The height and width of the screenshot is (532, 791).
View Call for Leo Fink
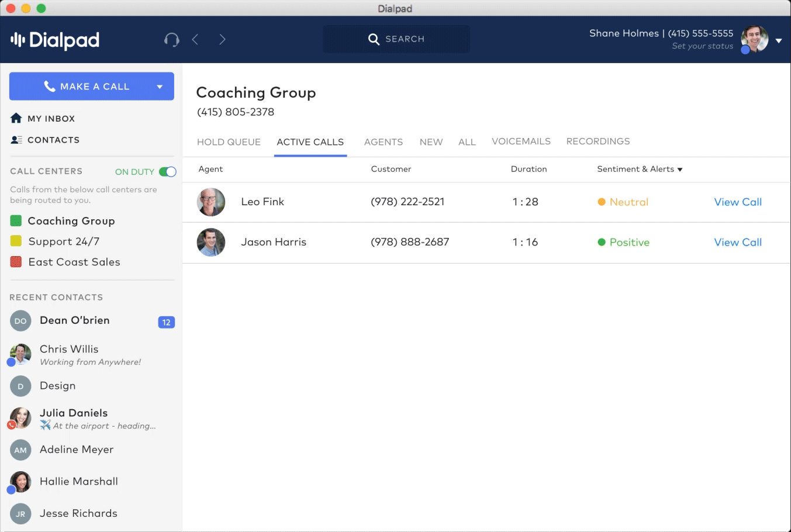pyautogui.click(x=738, y=202)
